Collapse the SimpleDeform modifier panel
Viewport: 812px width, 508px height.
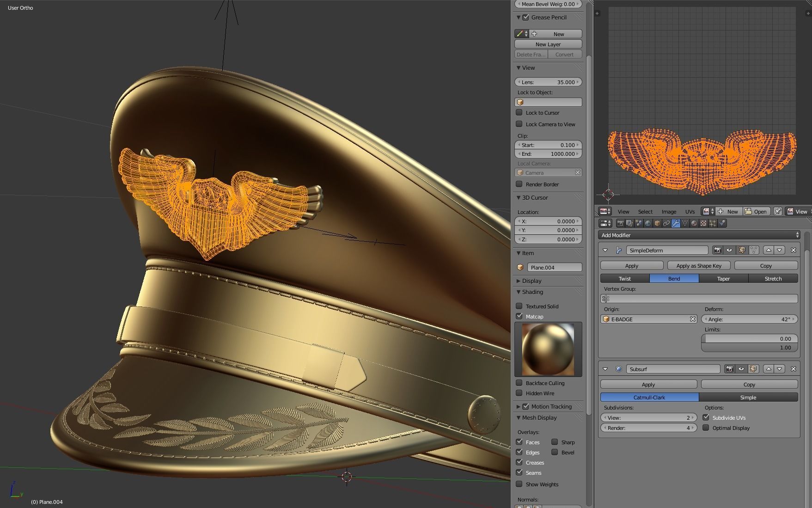[x=605, y=250]
